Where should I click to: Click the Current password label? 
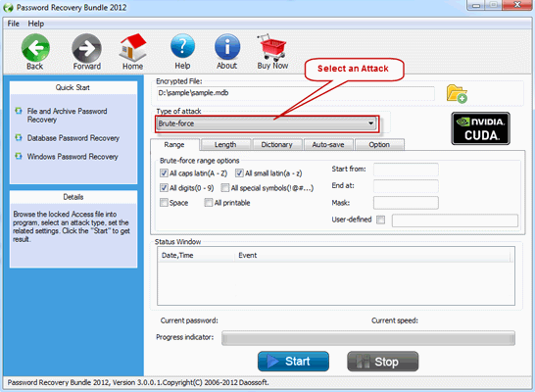(x=189, y=320)
